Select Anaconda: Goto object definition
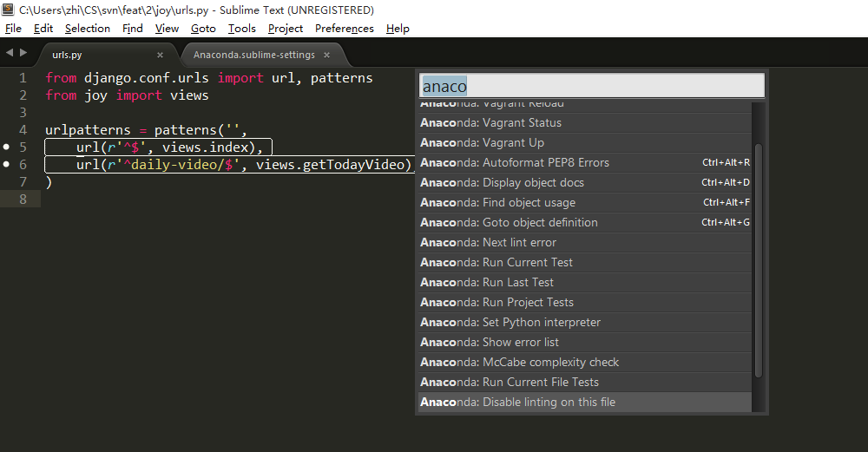The width and height of the screenshot is (868, 452). (x=585, y=222)
